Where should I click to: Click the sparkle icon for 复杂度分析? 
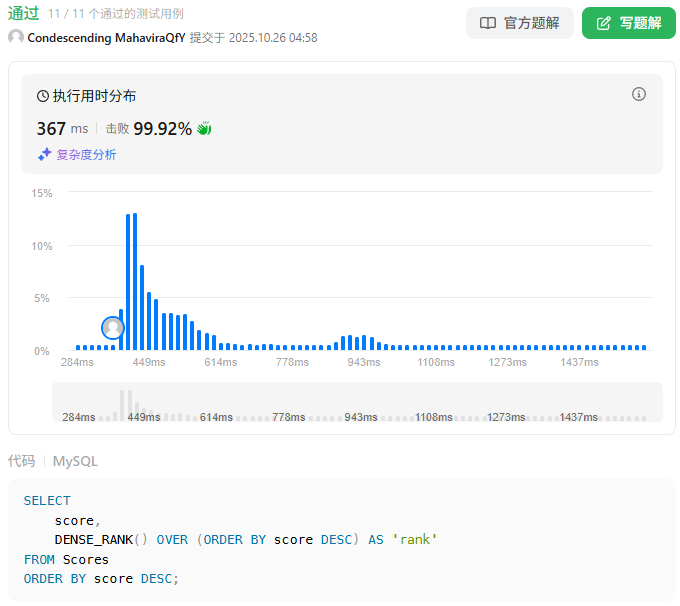tap(44, 154)
